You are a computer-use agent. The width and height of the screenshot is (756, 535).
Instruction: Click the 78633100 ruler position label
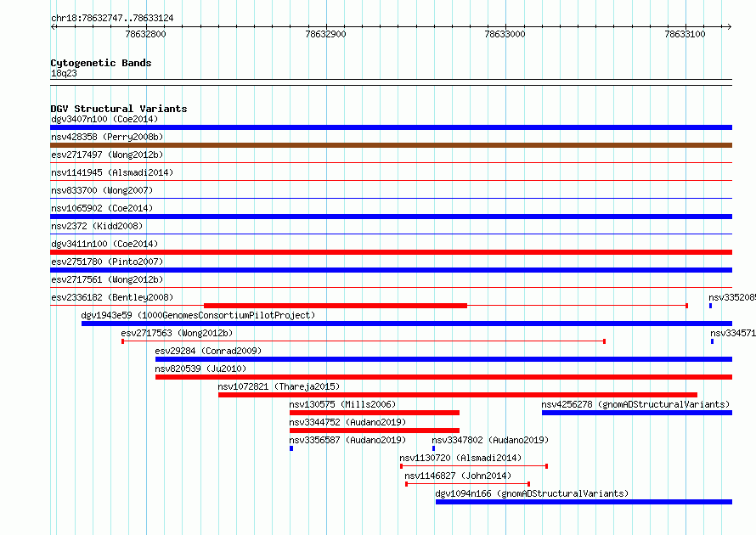click(685, 34)
